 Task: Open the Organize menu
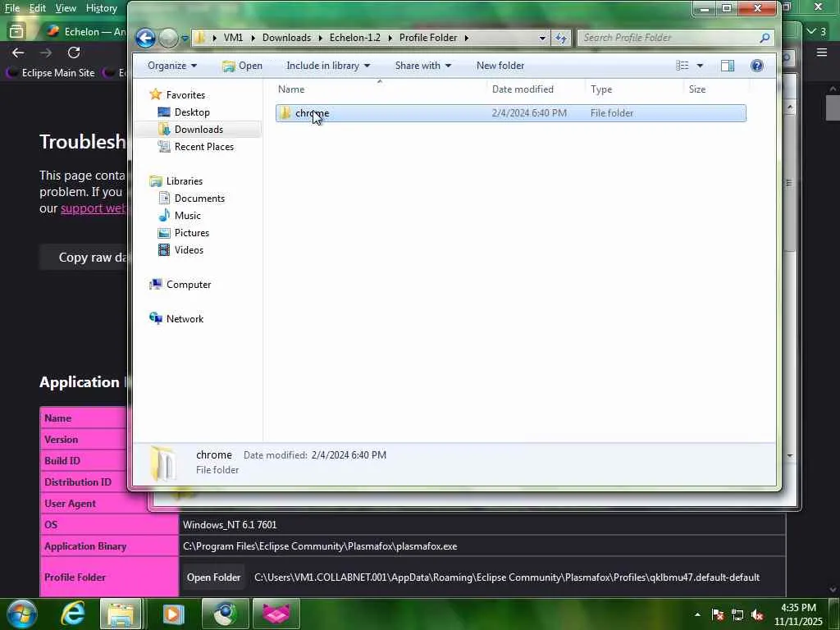click(172, 66)
